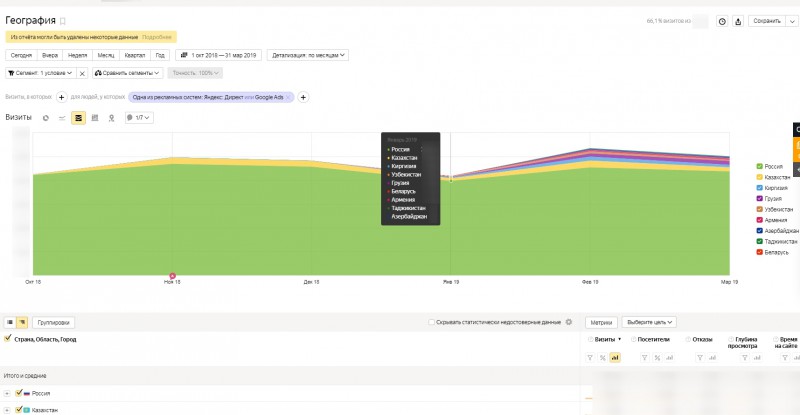
Task: Open the Сравнить сегменты dropdown
Action: point(128,73)
